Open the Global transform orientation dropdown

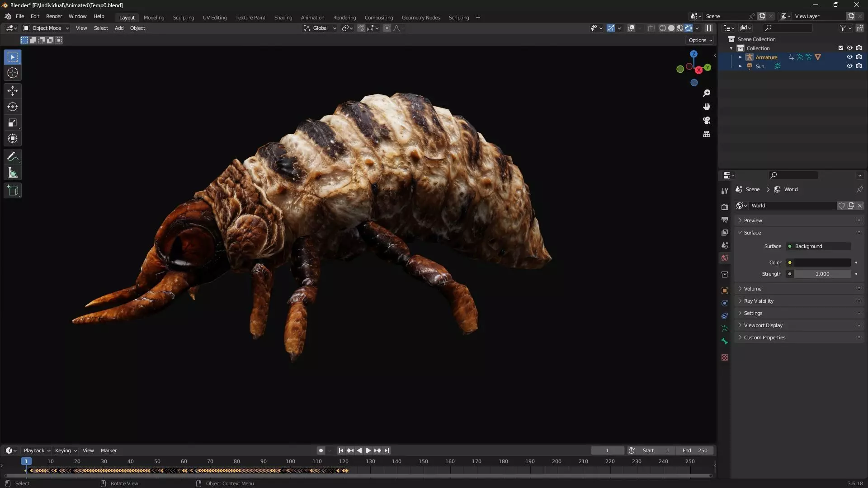coord(320,28)
